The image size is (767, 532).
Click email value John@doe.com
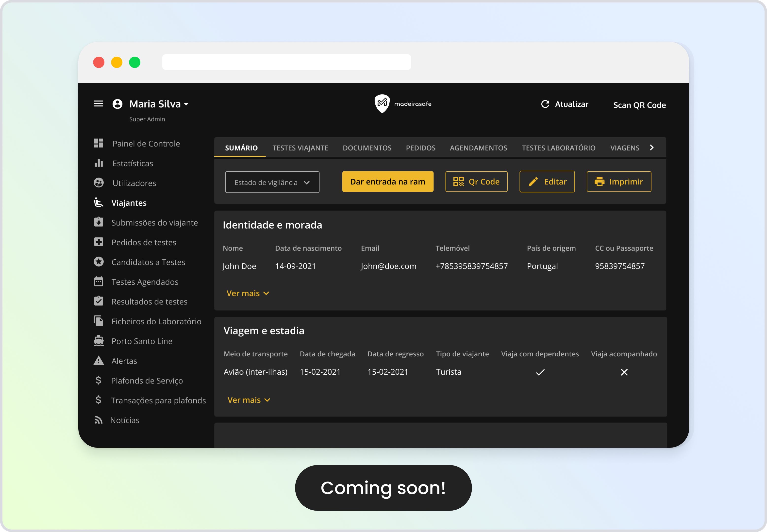coord(388,266)
